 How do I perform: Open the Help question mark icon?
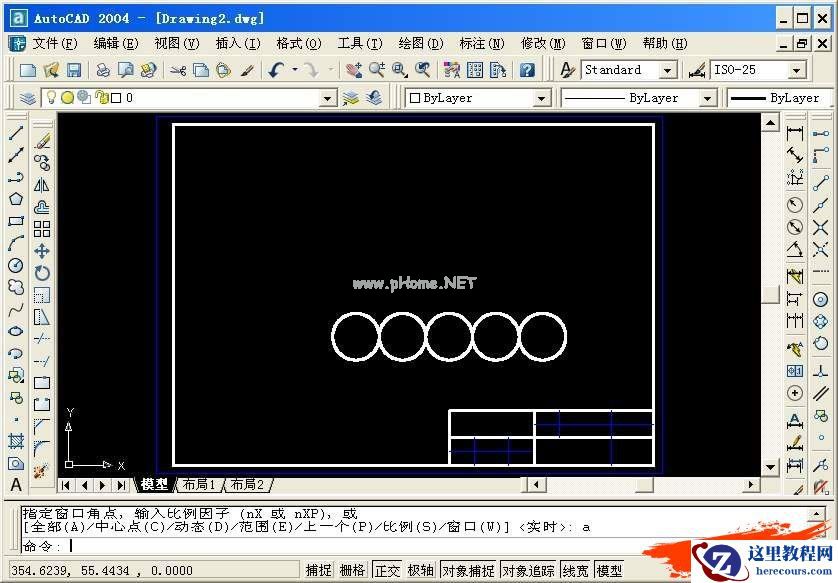[x=527, y=70]
